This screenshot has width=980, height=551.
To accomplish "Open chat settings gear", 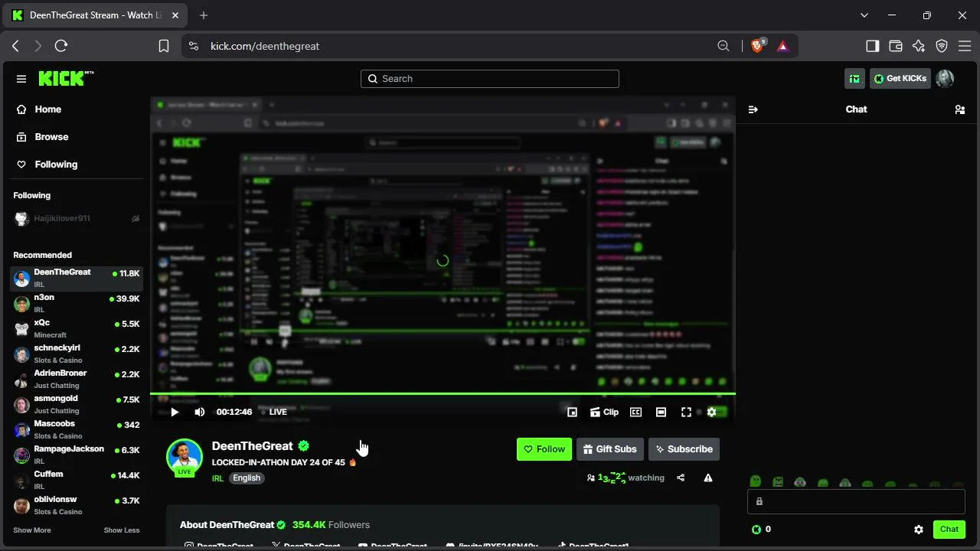I will click(x=919, y=529).
